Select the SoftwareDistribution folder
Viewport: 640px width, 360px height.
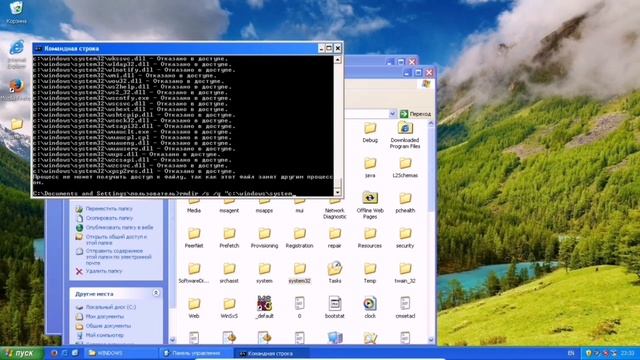click(194, 273)
